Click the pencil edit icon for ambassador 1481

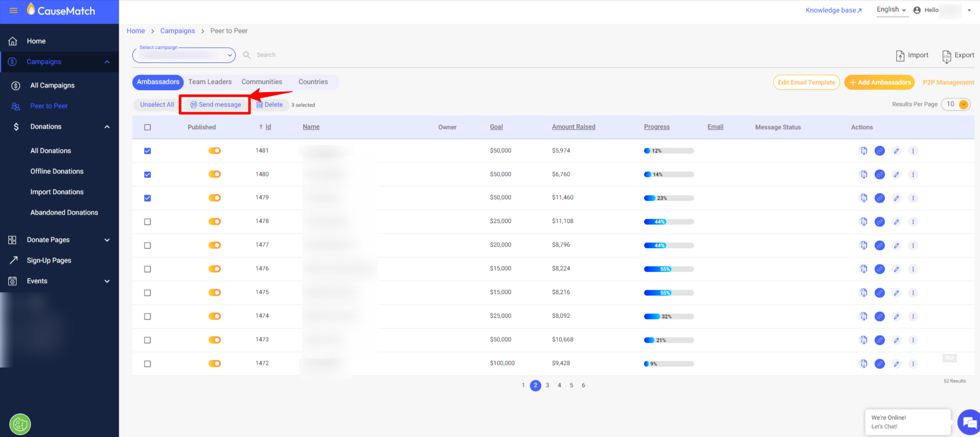click(x=897, y=151)
